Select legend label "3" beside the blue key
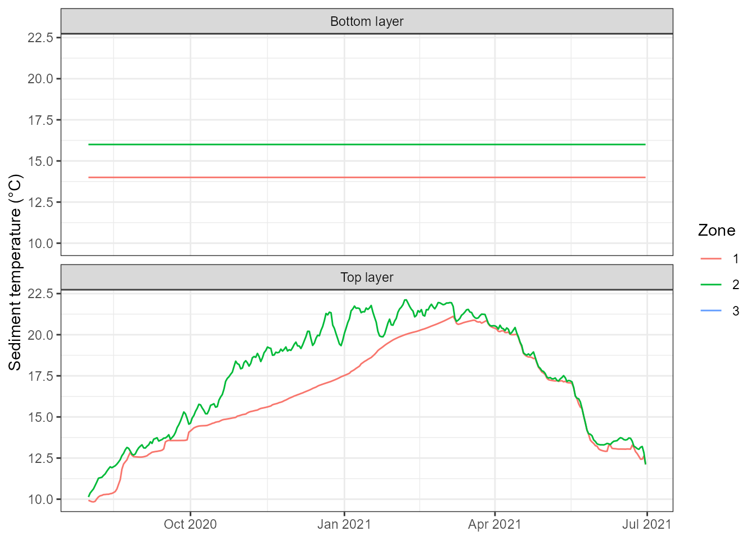Image resolution: width=756 pixels, height=540 pixels. tap(736, 311)
